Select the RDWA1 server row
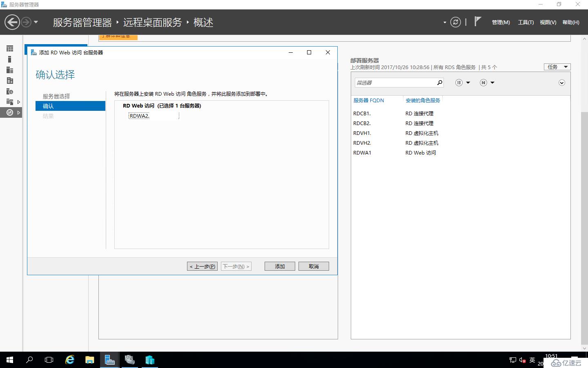This screenshot has height=368, width=588. point(460,153)
